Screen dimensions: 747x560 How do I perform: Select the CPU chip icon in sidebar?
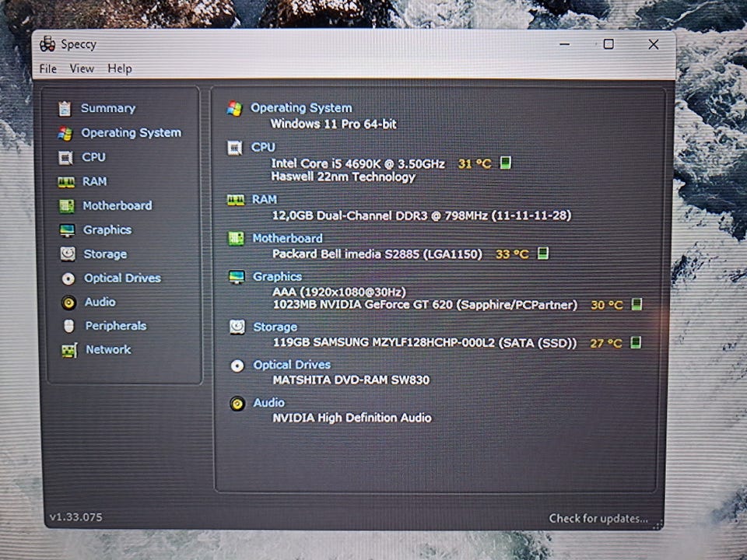pyautogui.click(x=65, y=158)
